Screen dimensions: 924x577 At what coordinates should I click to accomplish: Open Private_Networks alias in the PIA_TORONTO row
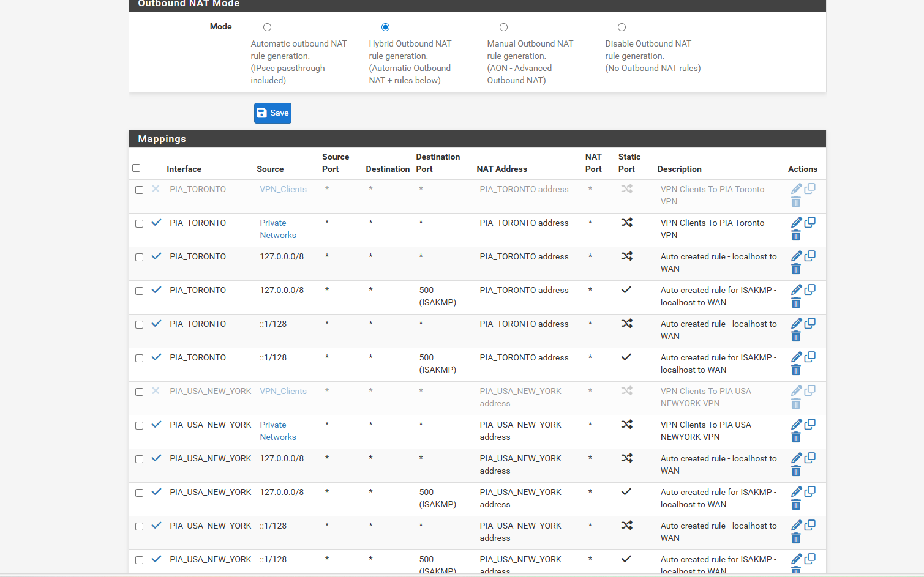[278, 229]
